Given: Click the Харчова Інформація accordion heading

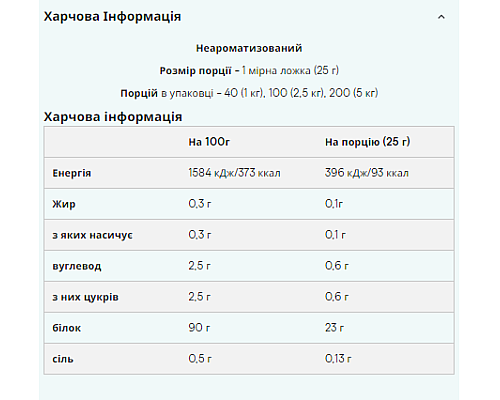Looking at the screenshot, I should pyautogui.click(x=112, y=16).
